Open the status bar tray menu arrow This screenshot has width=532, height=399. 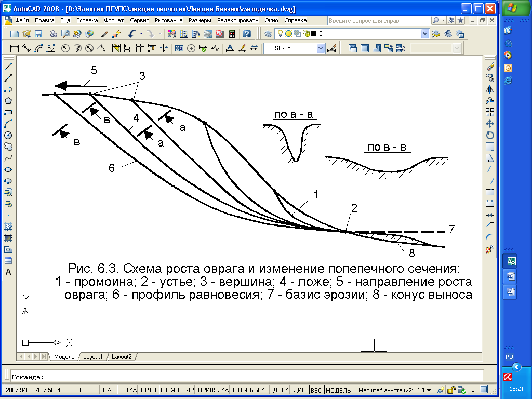[x=473, y=391]
